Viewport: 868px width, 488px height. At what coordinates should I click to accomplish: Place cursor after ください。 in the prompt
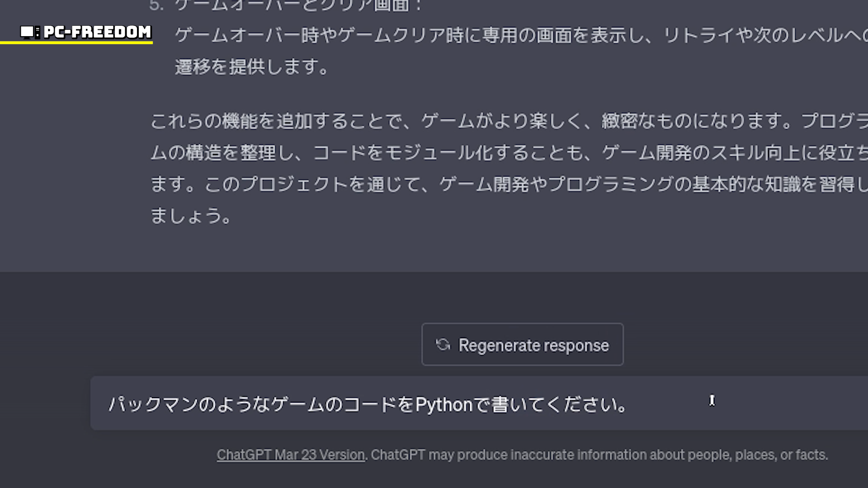pyautogui.click(x=629, y=404)
